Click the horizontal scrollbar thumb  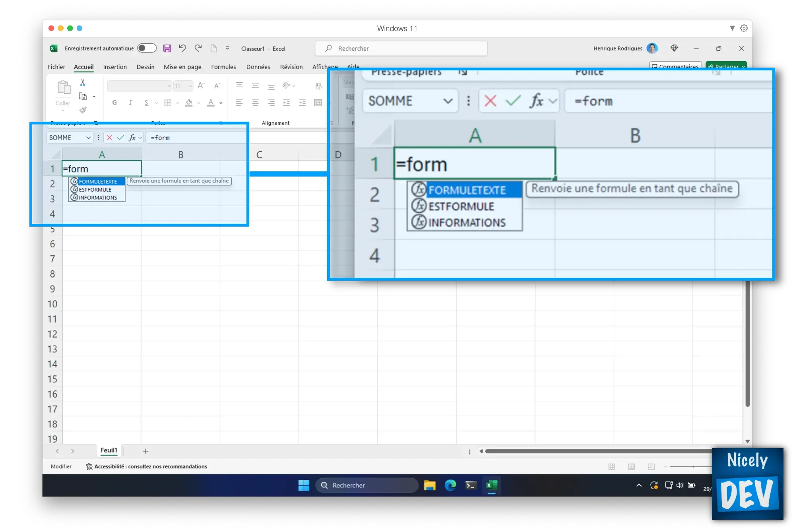pyautogui.click(x=599, y=451)
